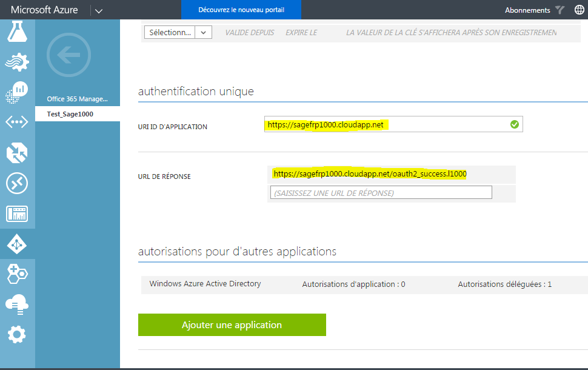Open Settings gear in sidebar
The image size is (588, 370).
(x=17, y=334)
